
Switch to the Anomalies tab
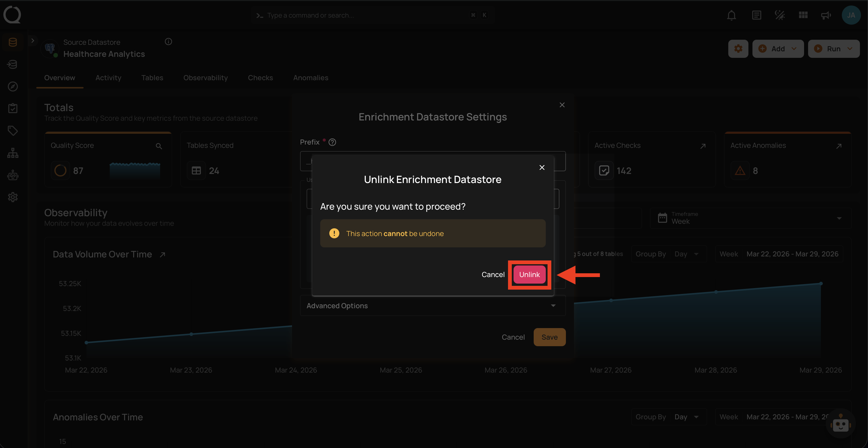(x=310, y=78)
